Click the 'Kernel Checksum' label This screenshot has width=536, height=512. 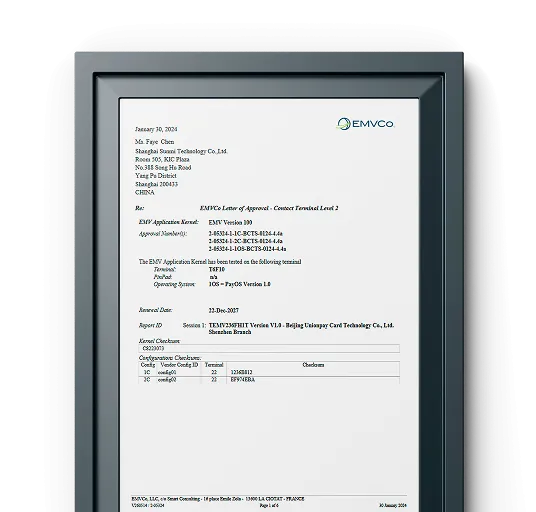click(159, 341)
